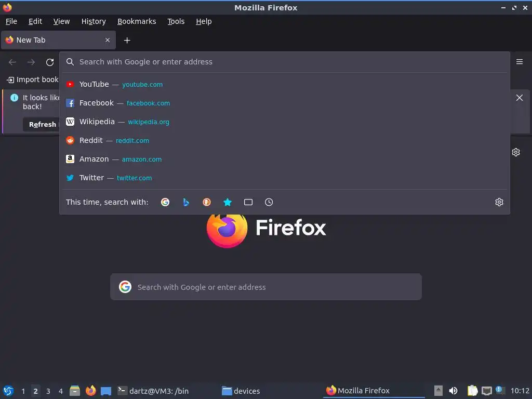
Task: Open the Firefox hamburger application menu
Action: click(x=520, y=62)
